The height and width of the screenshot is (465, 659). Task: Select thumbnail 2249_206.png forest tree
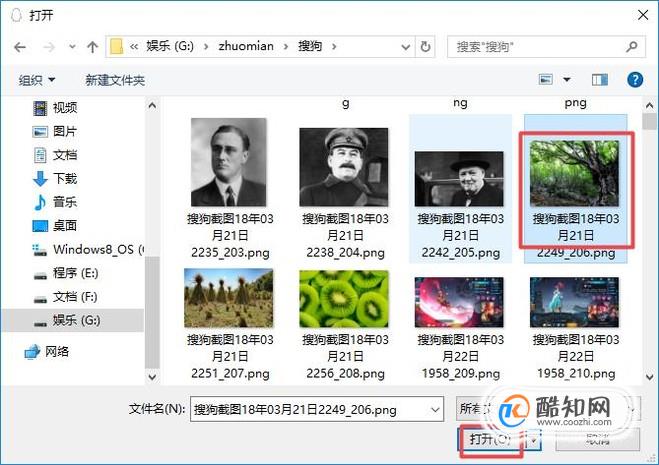click(574, 173)
